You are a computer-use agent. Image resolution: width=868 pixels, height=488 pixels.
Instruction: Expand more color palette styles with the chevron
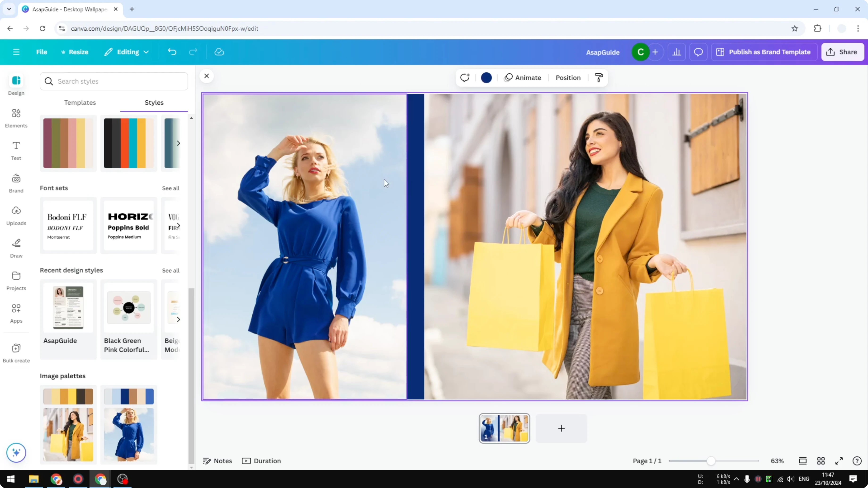coord(179,143)
